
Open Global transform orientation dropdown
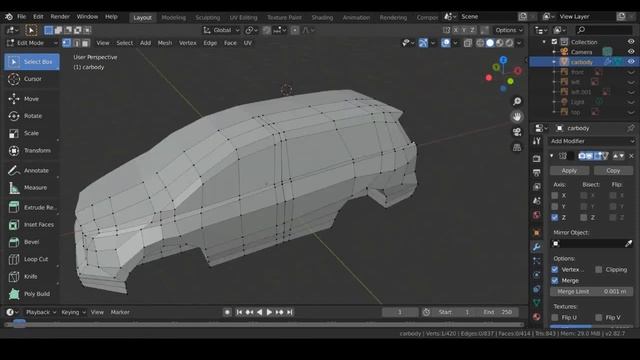point(221,30)
